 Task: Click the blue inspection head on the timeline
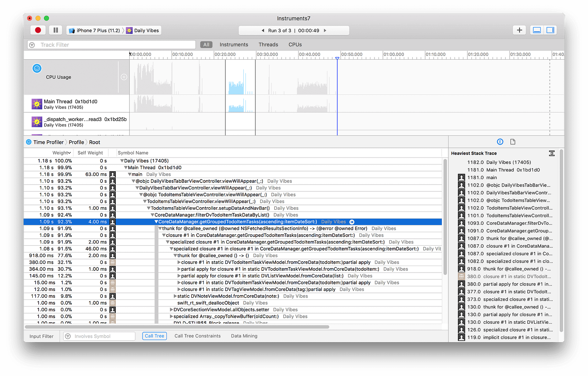point(337,58)
